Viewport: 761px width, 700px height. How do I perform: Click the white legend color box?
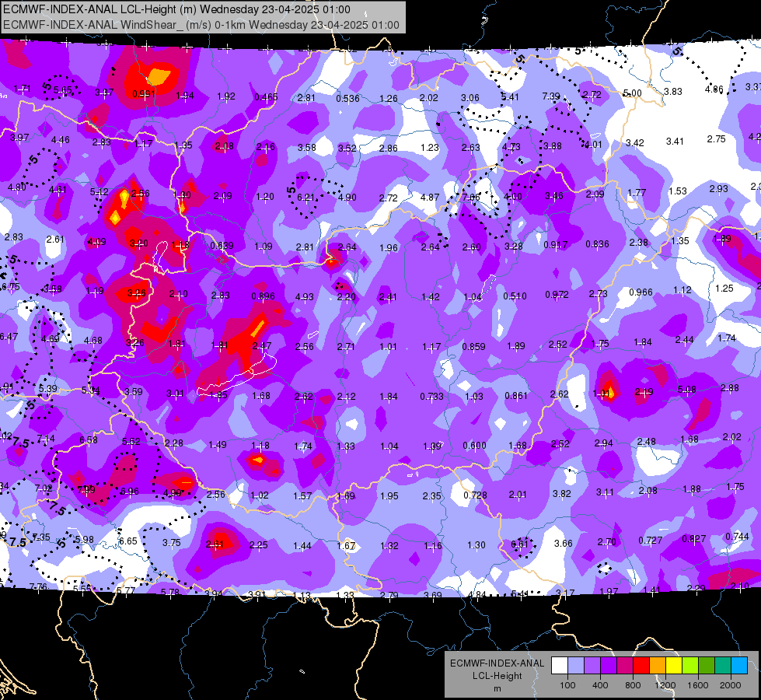(559, 666)
